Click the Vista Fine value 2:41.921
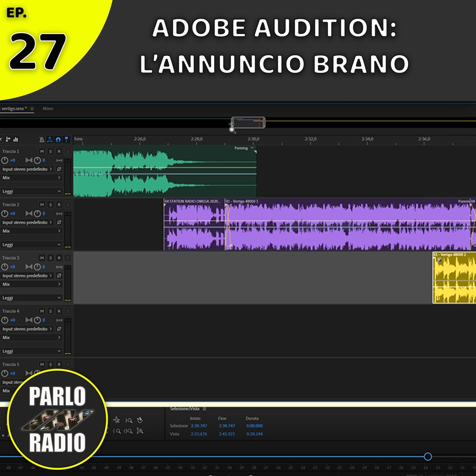The width and height of the screenshot is (476, 476). 227,434
